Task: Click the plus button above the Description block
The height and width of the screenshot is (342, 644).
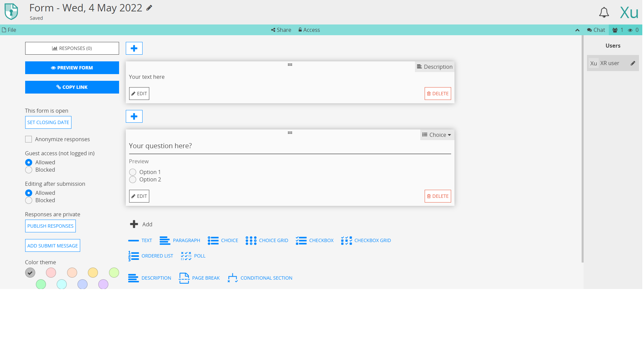Action: pos(134,48)
